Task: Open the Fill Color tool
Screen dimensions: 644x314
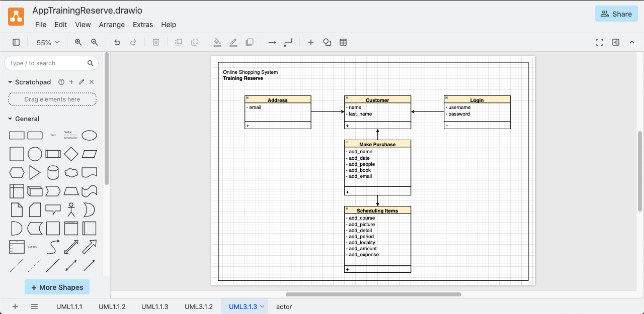Action: pos(217,43)
